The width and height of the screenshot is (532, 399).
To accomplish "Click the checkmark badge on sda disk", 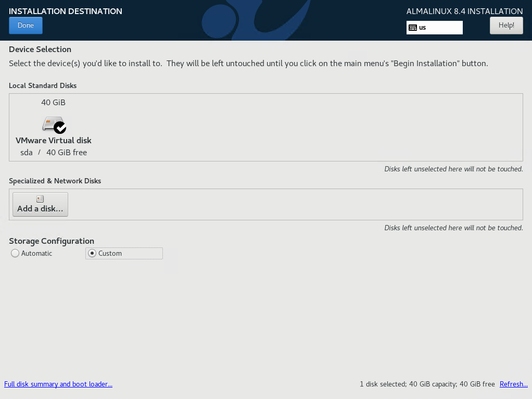I will 60,128.
